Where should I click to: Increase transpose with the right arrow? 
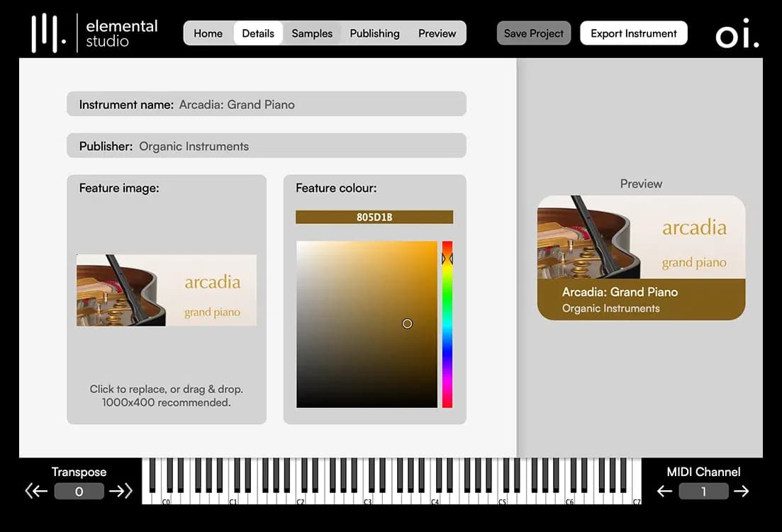121,491
